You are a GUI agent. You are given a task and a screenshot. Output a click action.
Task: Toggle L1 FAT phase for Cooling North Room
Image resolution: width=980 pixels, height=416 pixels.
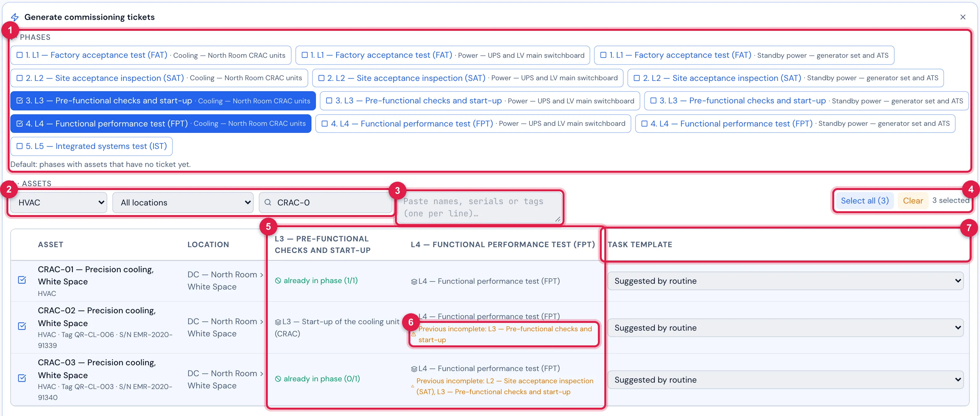click(x=151, y=55)
